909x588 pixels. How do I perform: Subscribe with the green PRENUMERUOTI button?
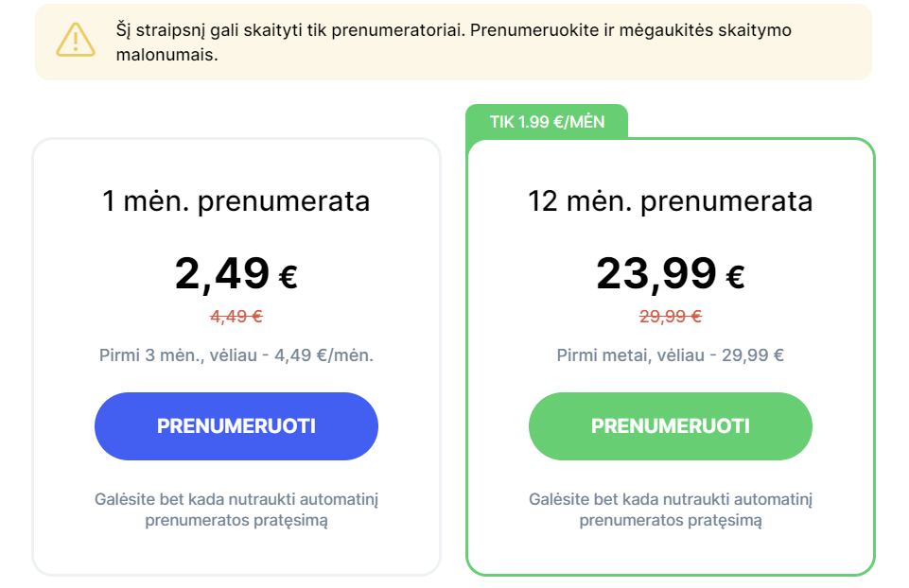coord(670,426)
